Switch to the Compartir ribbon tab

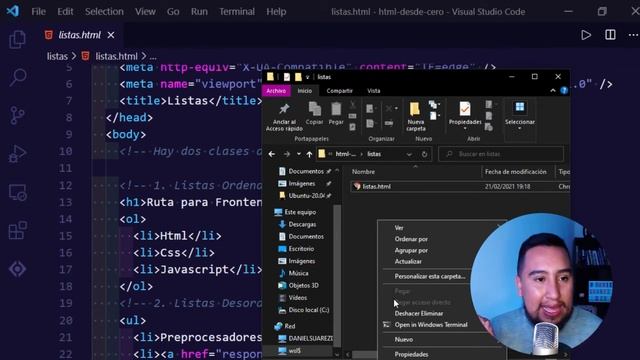pos(339,91)
